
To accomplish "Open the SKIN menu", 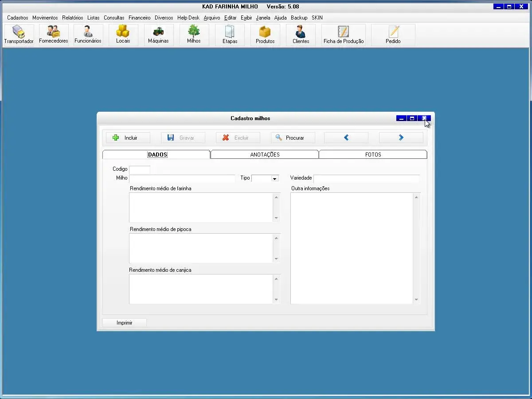I will click(317, 18).
